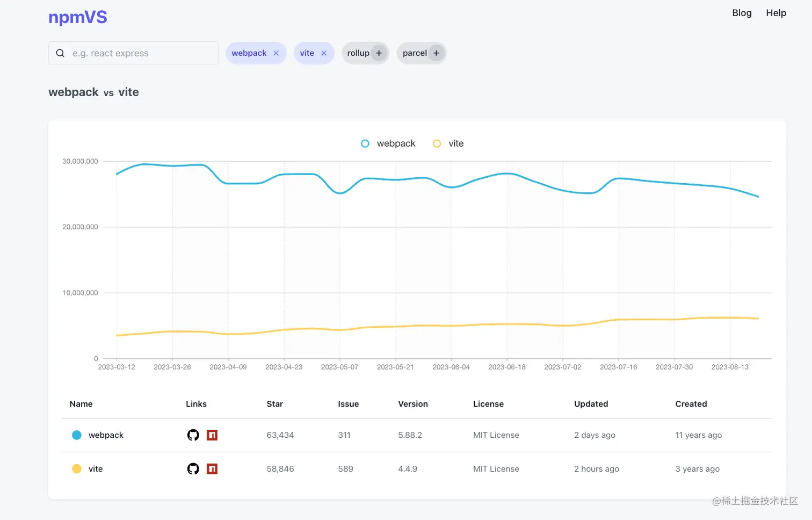Remove vite tag with its X icon
This screenshot has height=520, width=812.
click(x=324, y=53)
